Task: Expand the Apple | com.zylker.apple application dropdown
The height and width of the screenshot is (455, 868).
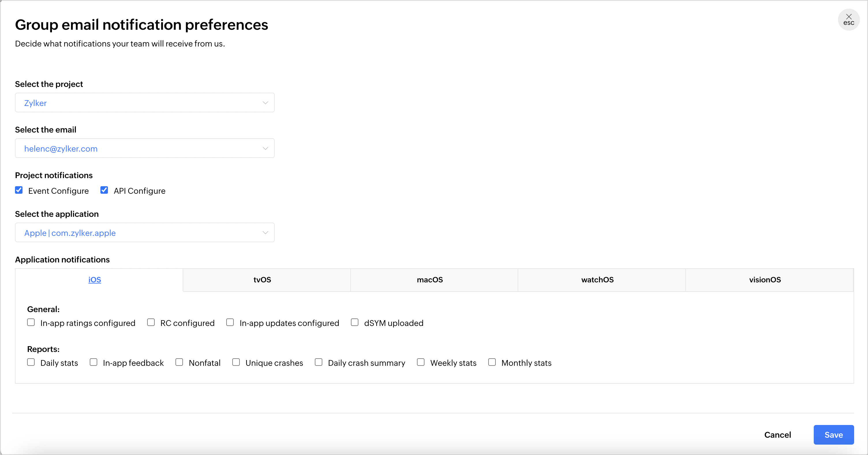Action: [x=145, y=233]
